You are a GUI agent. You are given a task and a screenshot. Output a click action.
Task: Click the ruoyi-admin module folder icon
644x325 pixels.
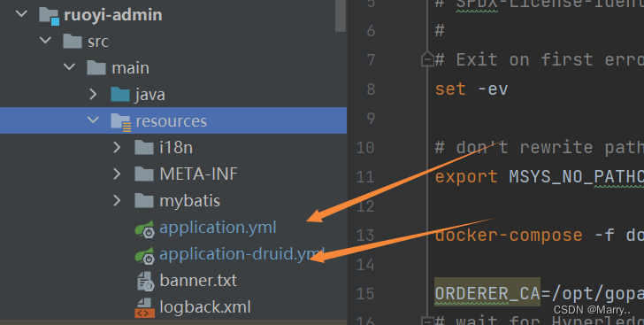pos(49,16)
